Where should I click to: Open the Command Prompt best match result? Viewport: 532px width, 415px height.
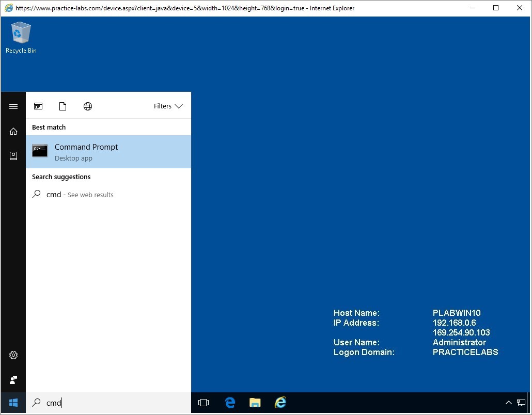(x=108, y=152)
